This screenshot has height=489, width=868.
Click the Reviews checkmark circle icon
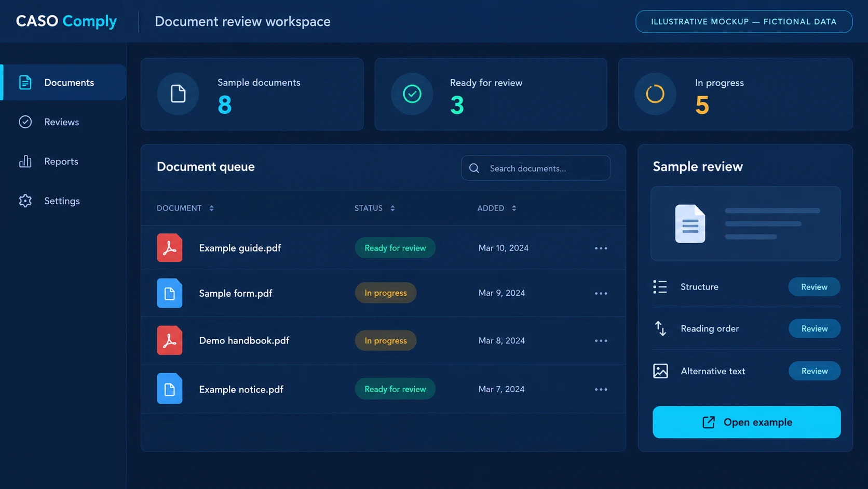[25, 122]
